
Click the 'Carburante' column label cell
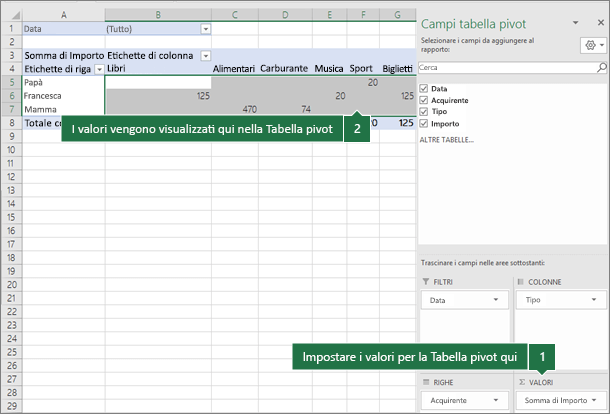point(285,69)
